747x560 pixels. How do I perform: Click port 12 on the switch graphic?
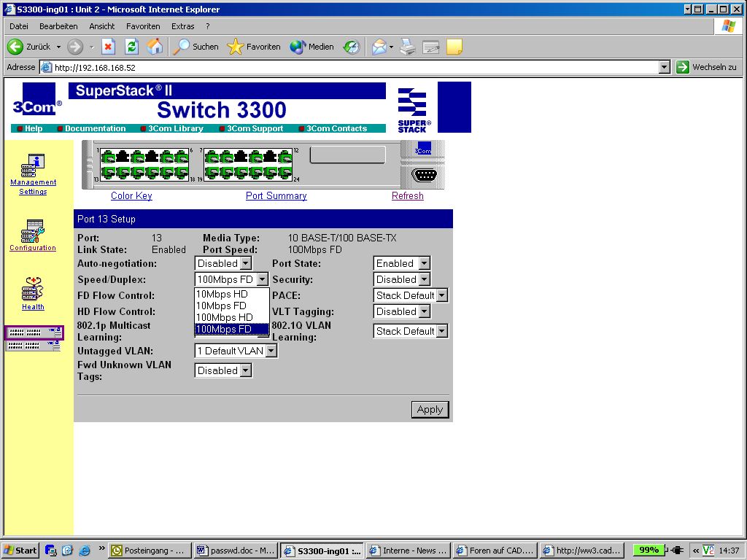tap(285, 157)
